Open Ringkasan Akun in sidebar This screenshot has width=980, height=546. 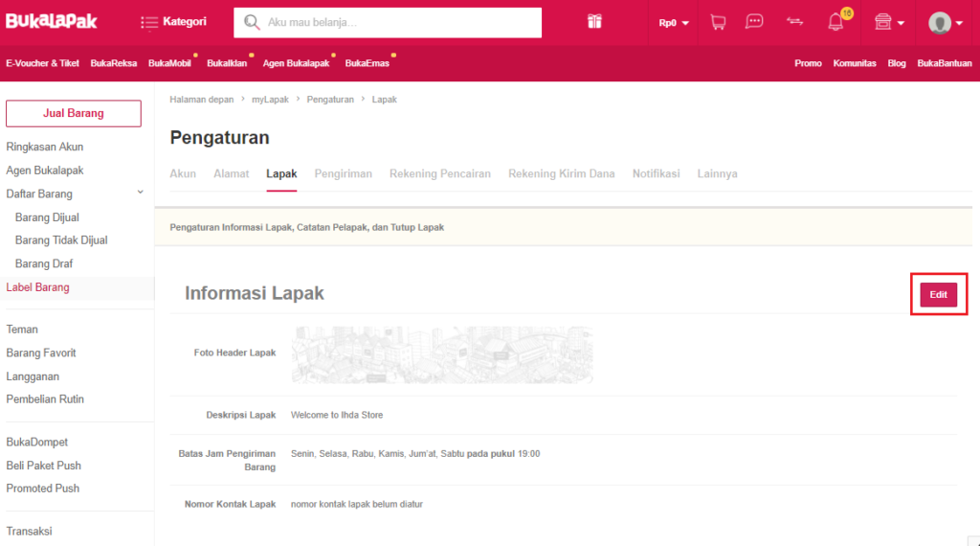[44, 147]
